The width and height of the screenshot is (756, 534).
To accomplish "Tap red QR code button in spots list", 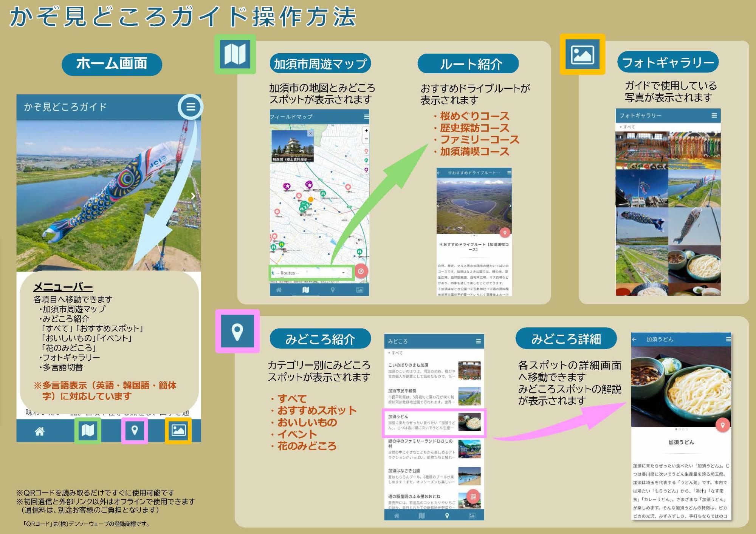I will point(473,496).
